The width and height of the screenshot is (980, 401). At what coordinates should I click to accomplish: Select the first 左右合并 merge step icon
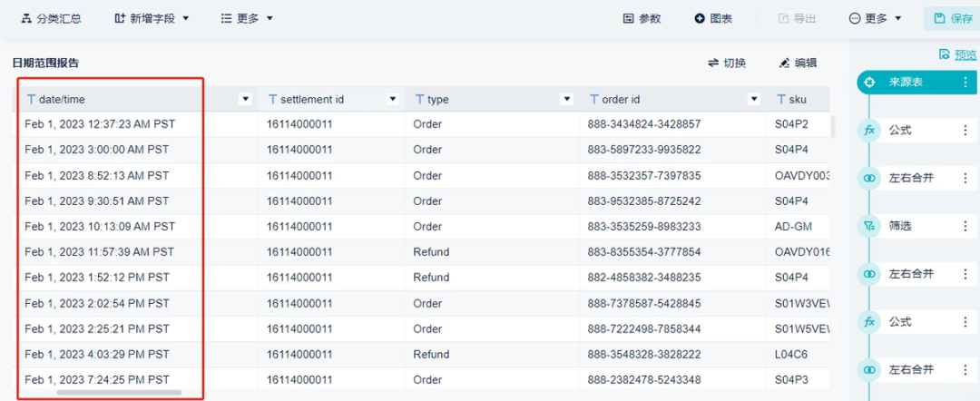click(x=869, y=178)
